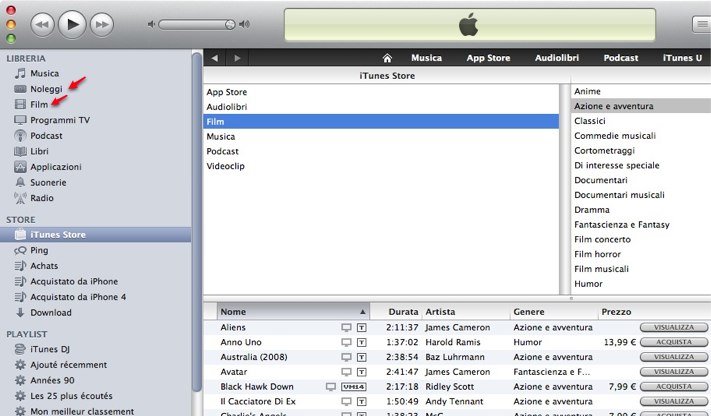Click the next track button
The height and width of the screenshot is (416, 711).
102,24
